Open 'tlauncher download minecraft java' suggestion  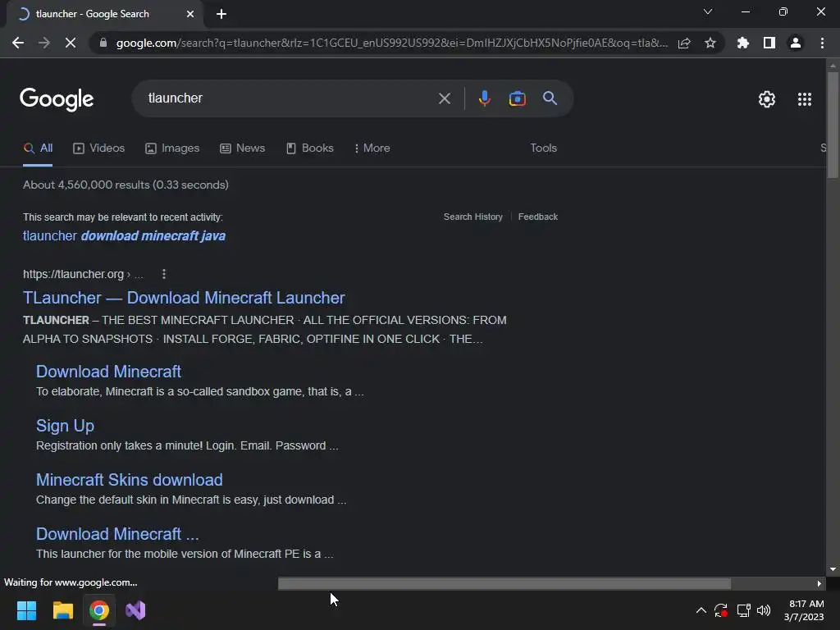pos(124,235)
